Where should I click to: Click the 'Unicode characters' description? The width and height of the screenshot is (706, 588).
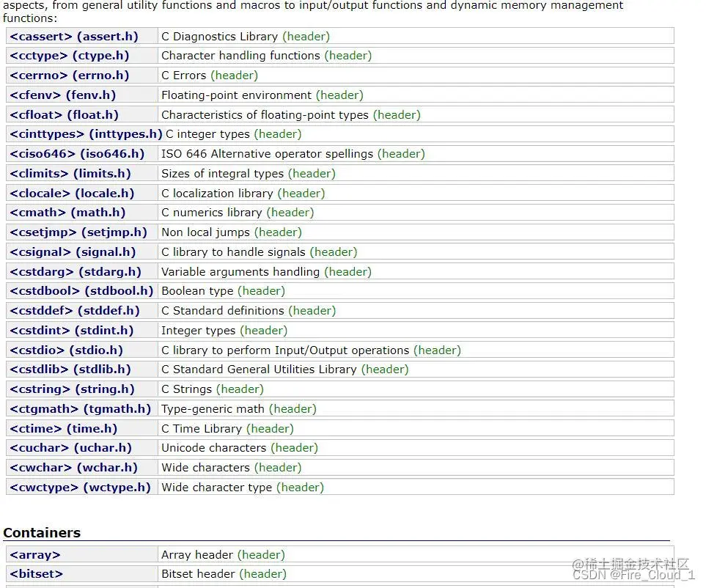[214, 447]
